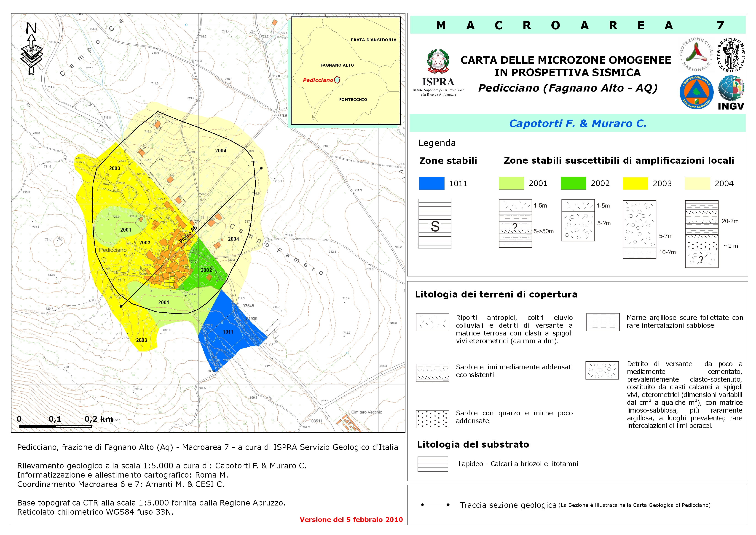Image resolution: width=756 pixels, height=535 pixels.
Task: Click the map scale bar
Action: coord(55,426)
